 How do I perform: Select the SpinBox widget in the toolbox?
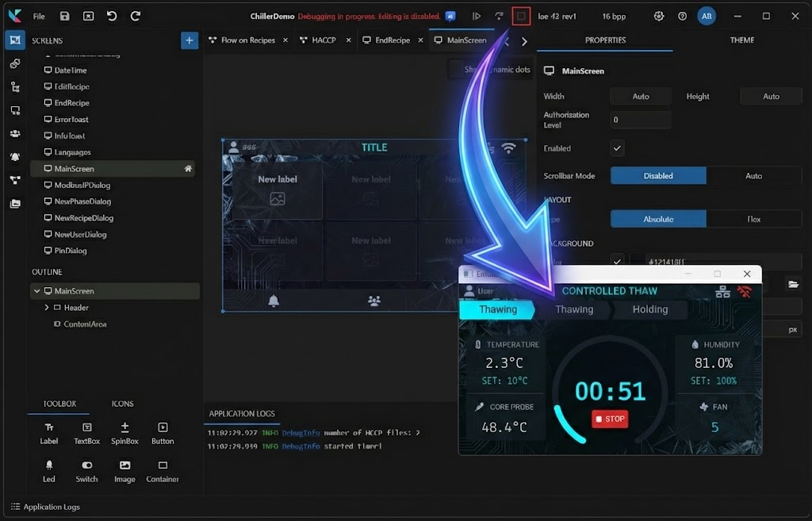[x=124, y=433]
